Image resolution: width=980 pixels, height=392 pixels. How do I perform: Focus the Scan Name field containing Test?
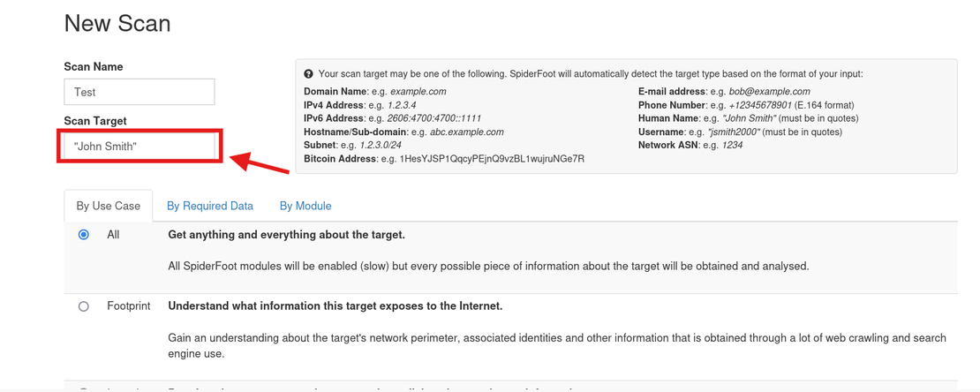click(x=139, y=92)
